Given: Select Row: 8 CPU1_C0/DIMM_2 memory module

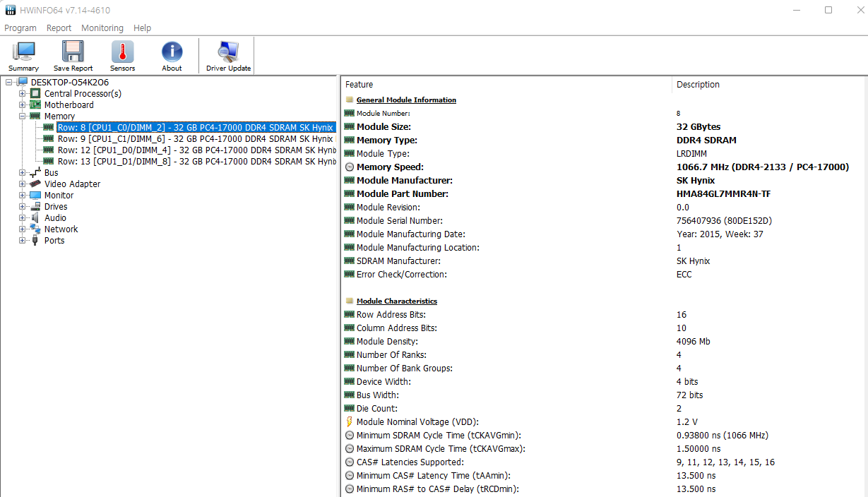Looking at the screenshot, I should point(195,127).
